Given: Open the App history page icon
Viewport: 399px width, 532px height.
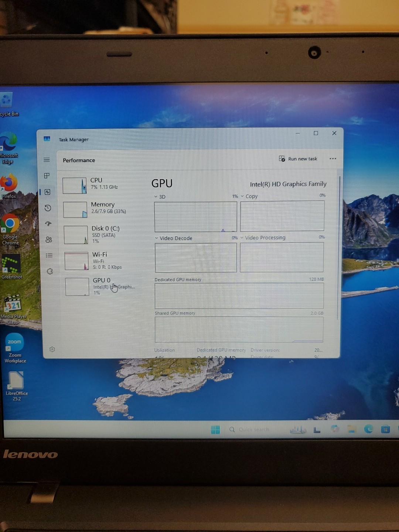Looking at the screenshot, I should (48, 208).
